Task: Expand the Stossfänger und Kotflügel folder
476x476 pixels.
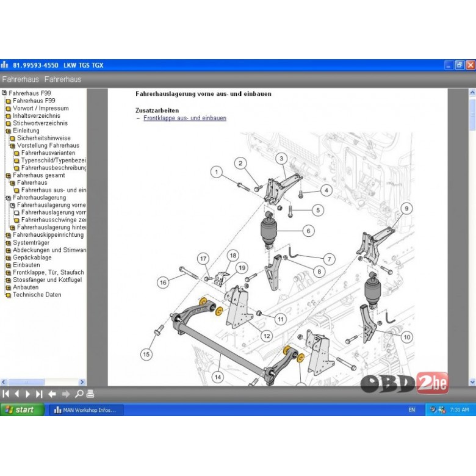Action: tap(9, 280)
